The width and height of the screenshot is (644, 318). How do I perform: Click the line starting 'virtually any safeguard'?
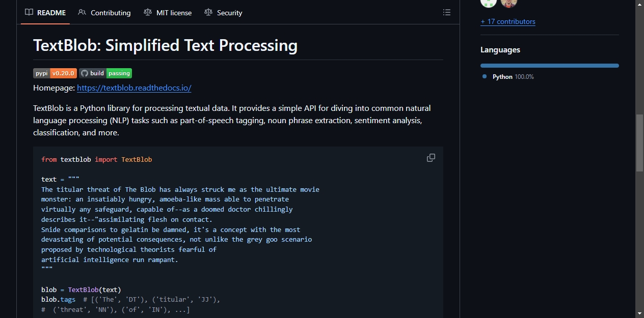pyautogui.click(x=167, y=209)
